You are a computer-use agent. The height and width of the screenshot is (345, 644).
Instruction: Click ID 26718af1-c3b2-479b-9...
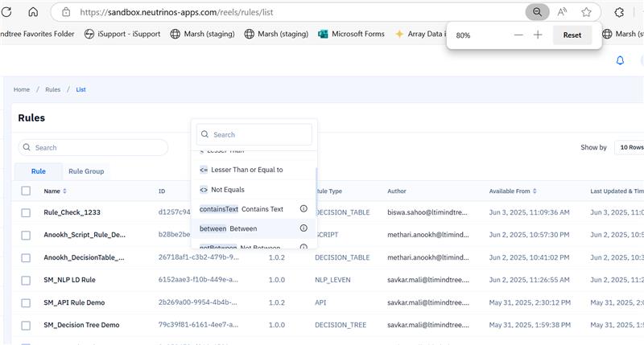[198, 257]
